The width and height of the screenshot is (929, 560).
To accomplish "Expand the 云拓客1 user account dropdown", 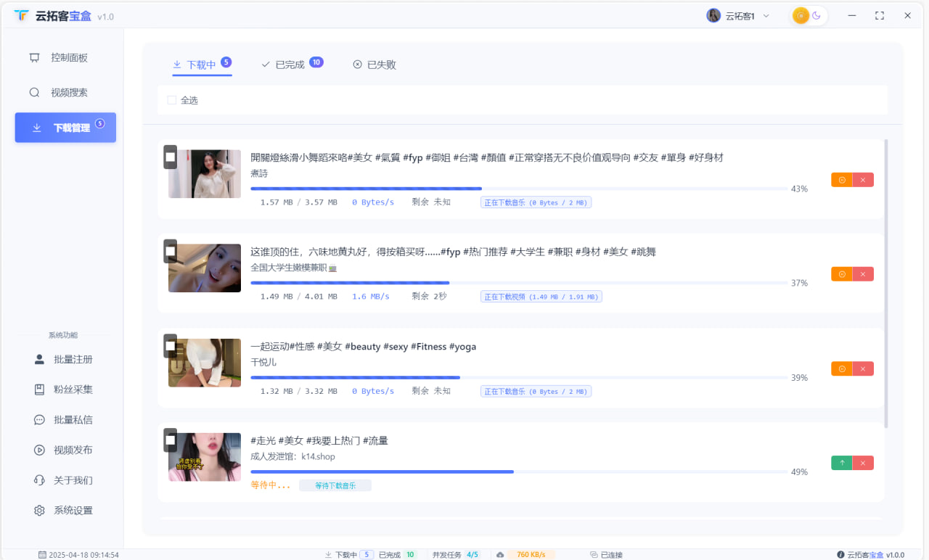I will pos(738,16).
